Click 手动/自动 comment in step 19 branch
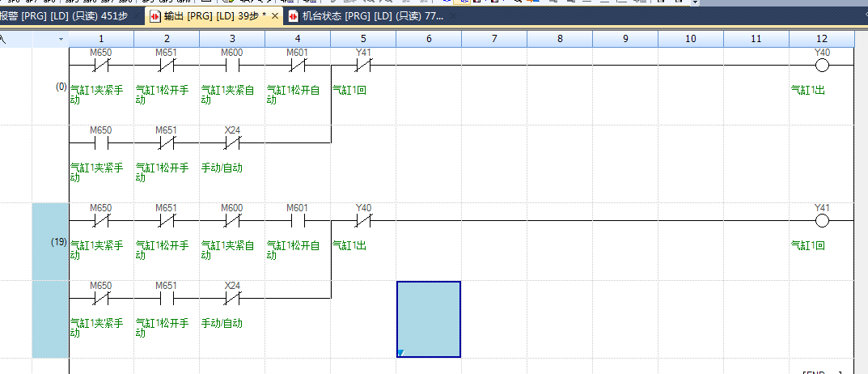 click(222, 323)
